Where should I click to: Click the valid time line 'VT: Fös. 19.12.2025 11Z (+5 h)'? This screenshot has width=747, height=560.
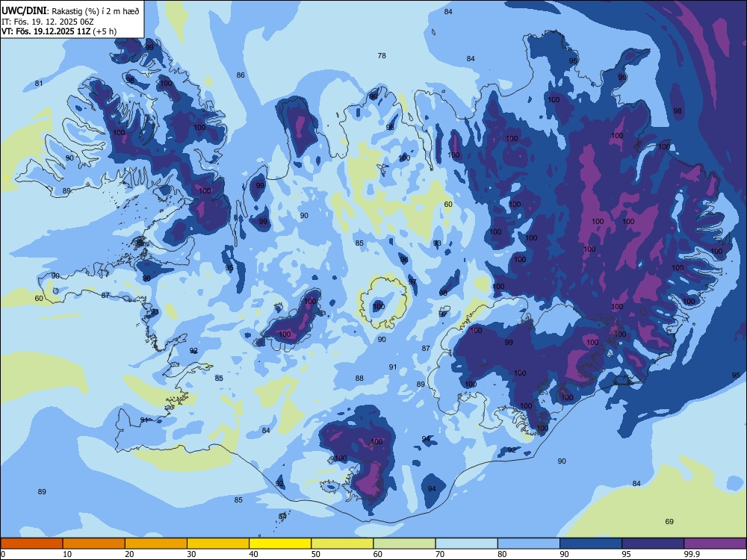click(59, 31)
